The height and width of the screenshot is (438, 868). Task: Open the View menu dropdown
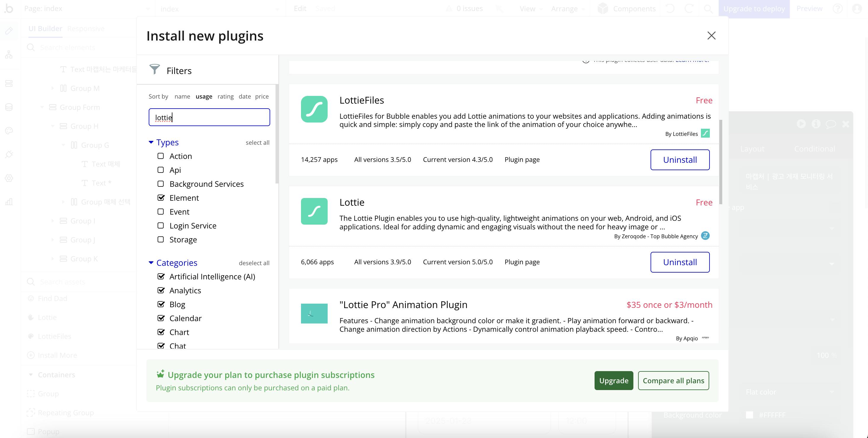531,9
